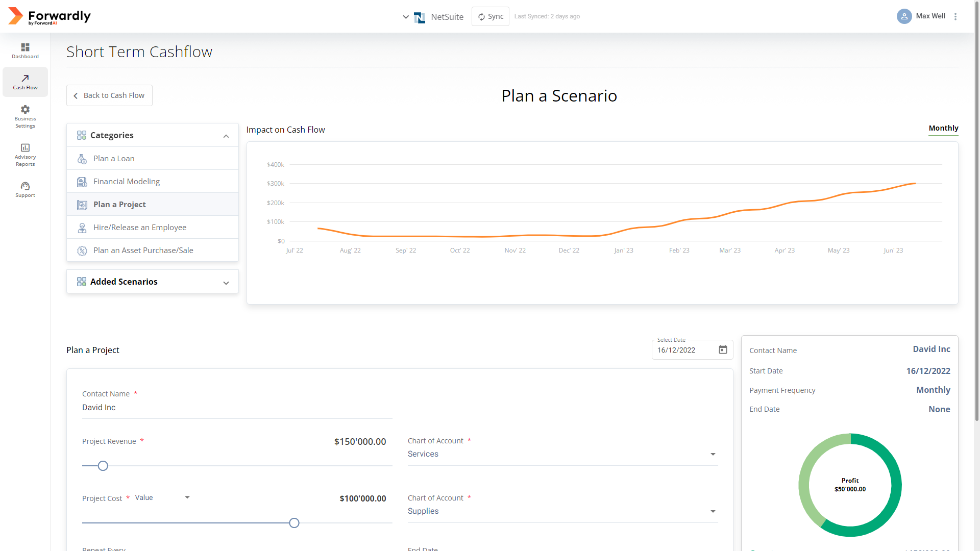Select Financial Modeling from Categories
Image resolution: width=980 pixels, height=551 pixels.
[x=126, y=181]
